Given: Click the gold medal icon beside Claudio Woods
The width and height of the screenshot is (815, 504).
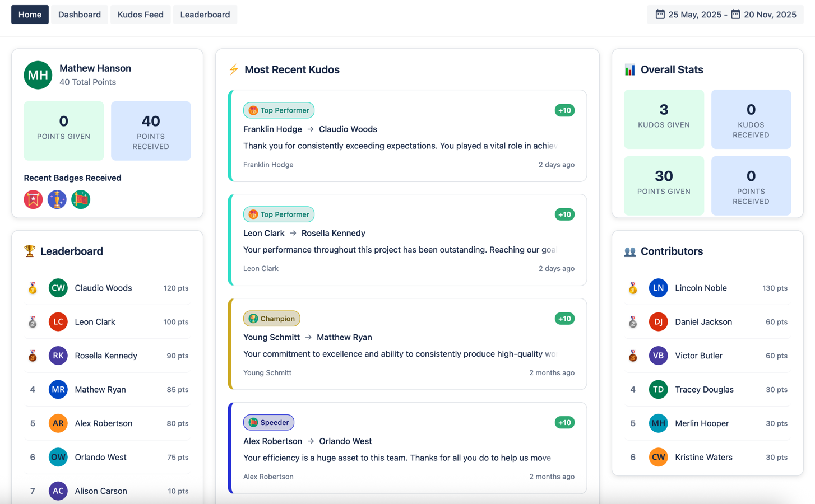Looking at the screenshot, I should tap(33, 288).
